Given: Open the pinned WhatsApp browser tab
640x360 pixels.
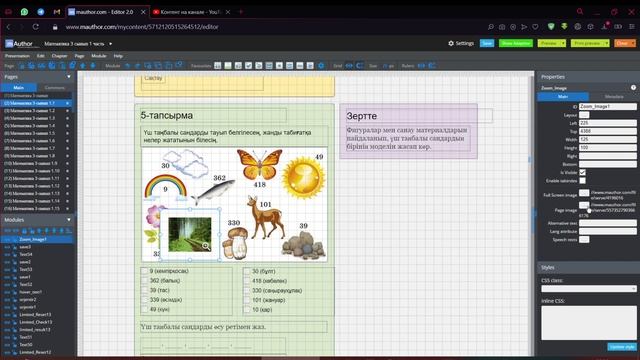Looking at the screenshot, I should (24, 12).
